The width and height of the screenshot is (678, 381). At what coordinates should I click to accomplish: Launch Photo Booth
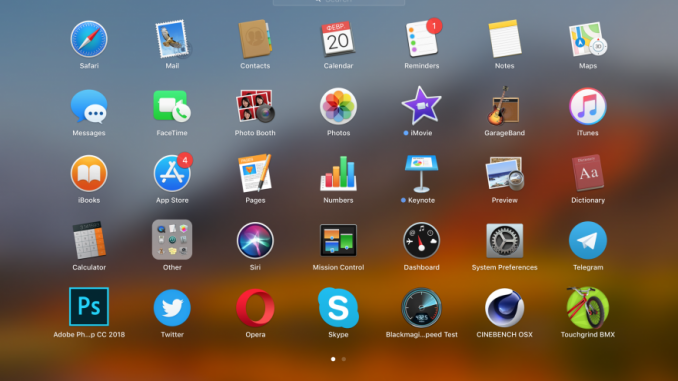255,106
